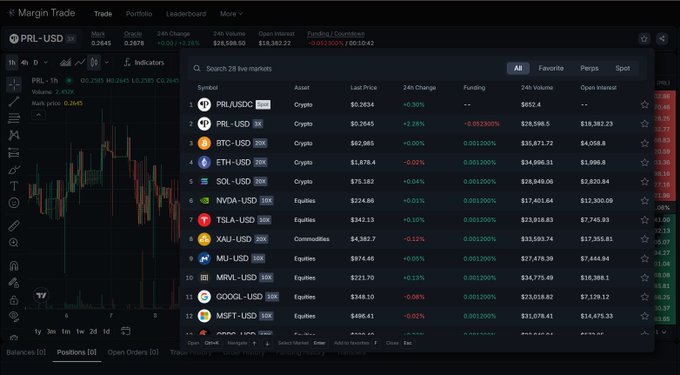680x375 pixels.
Task: Click the Funding / Countdown label
Action: 336,34
